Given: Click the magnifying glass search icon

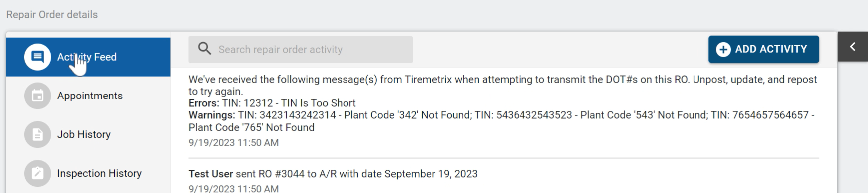Looking at the screenshot, I should click(204, 49).
